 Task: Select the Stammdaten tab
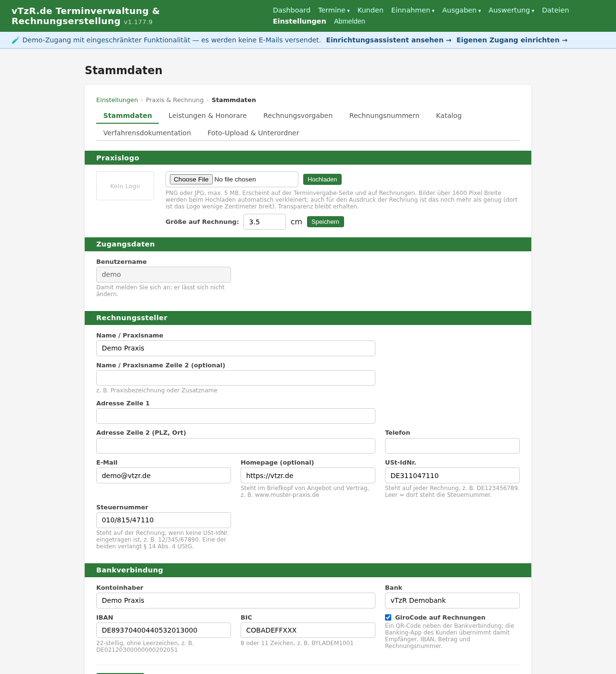tap(128, 116)
